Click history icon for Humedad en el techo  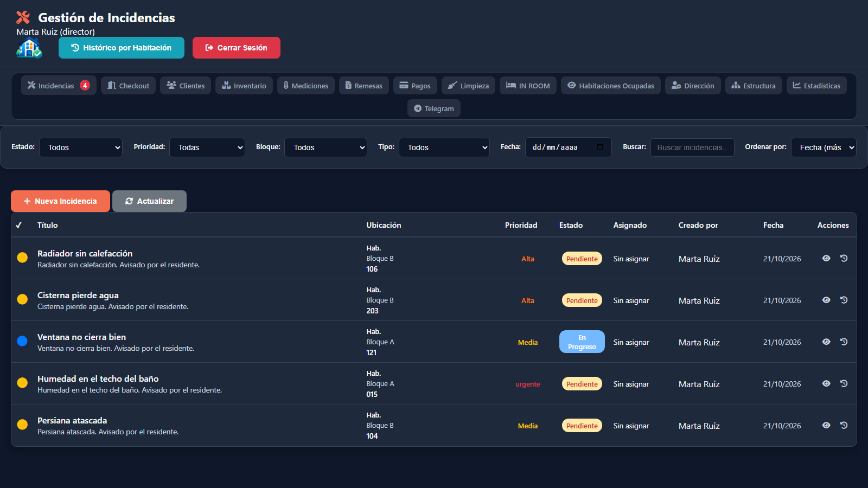[844, 384]
